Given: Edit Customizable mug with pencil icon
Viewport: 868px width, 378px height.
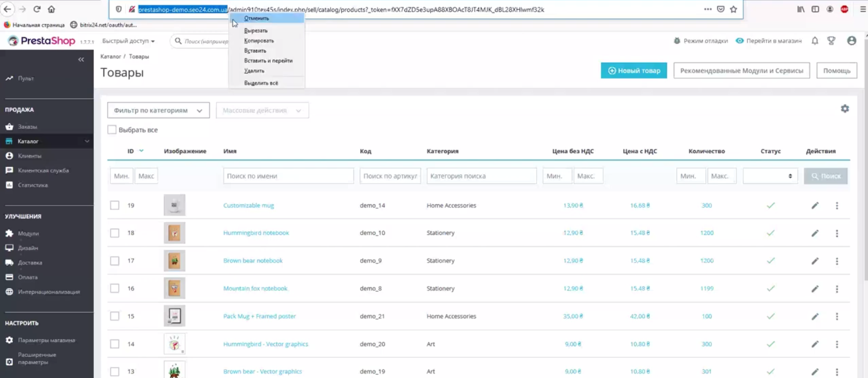Looking at the screenshot, I should (x=815, y=205).
